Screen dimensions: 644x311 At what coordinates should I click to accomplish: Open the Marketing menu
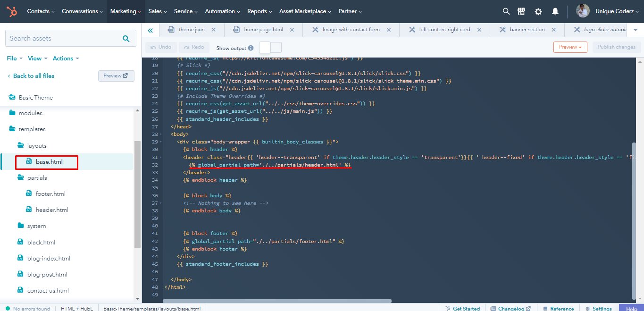[125, 11]
